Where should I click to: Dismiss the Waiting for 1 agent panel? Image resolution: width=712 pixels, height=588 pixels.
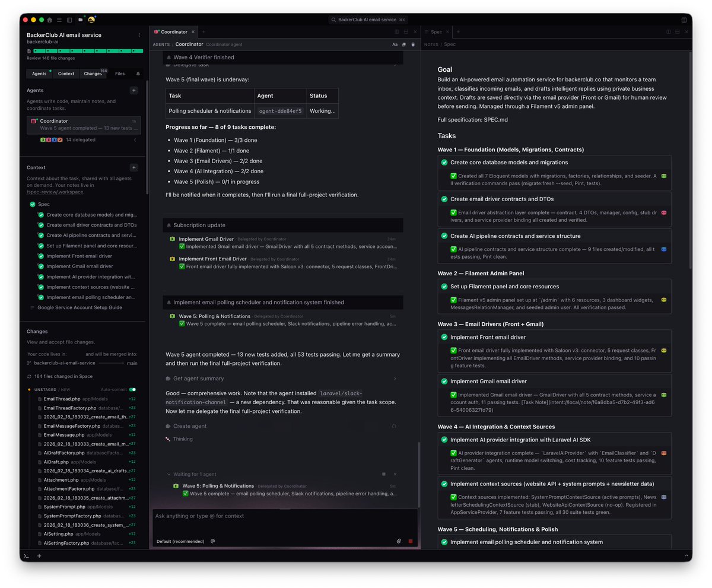click(395, 474)
